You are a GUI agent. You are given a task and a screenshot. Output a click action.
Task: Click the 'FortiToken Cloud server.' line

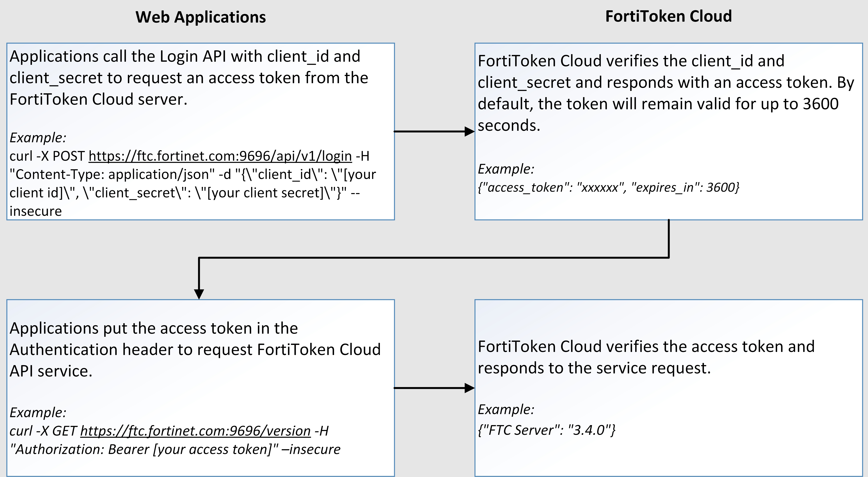(98, 99)
